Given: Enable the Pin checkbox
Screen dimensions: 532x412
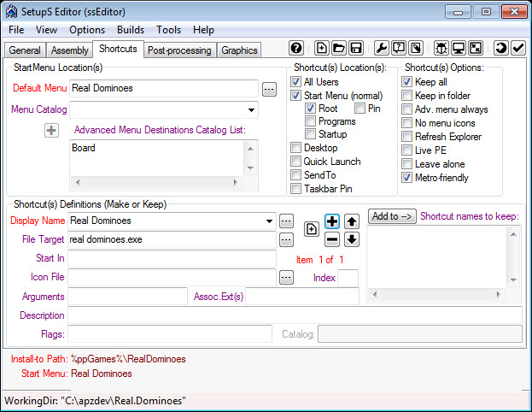Looking at the screenshot, I should click(x=360, y=109).
